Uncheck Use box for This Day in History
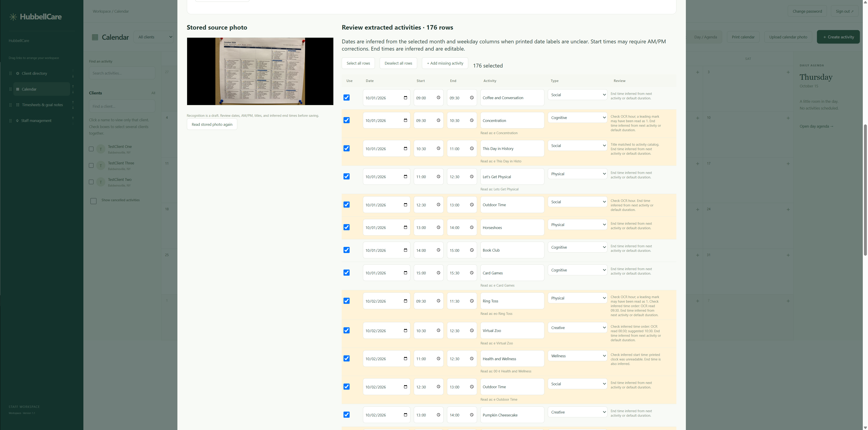 pyautogui.click(x=346, y=149)
